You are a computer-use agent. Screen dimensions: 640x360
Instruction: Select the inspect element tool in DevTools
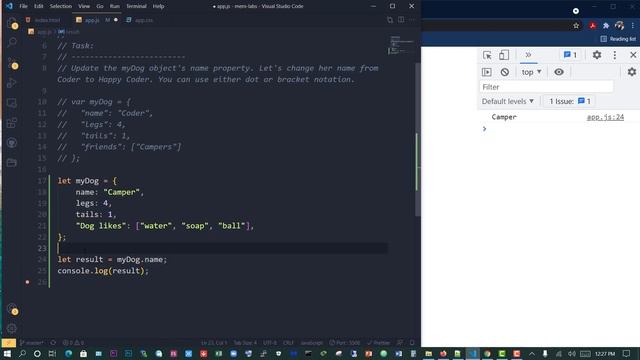pos(487,55)
